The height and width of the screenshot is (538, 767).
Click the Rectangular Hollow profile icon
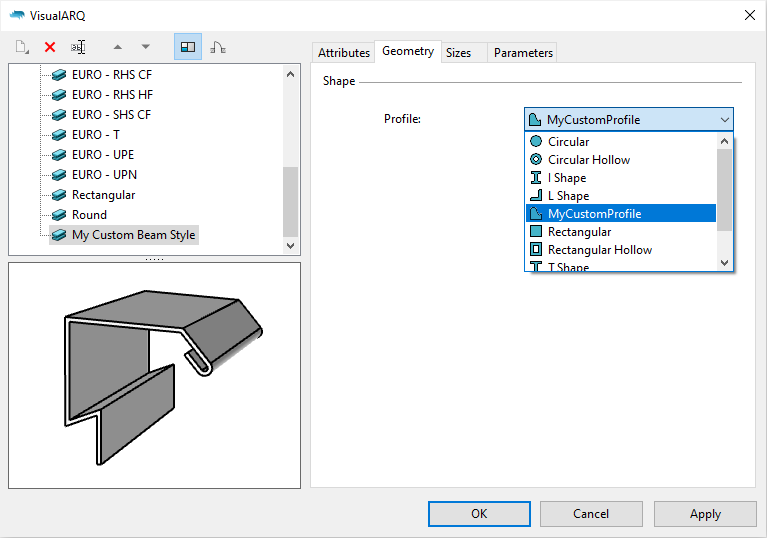(536, 249)
